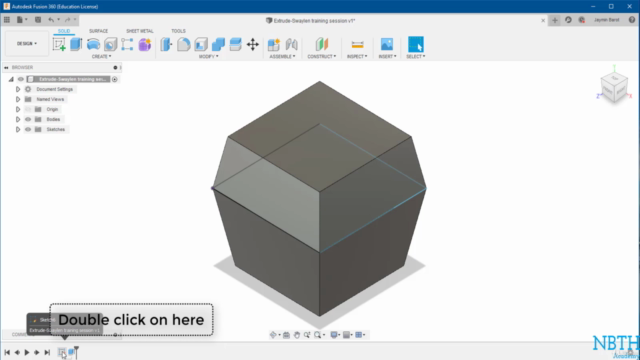
Task: Click the ViewCube navigation cube
Action: [614, 87]
